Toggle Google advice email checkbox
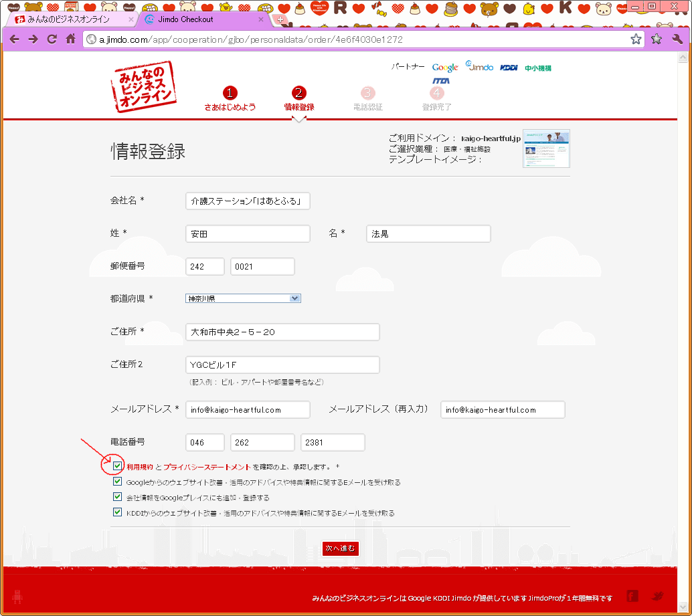The image size is (692, 616). (118, 482)
